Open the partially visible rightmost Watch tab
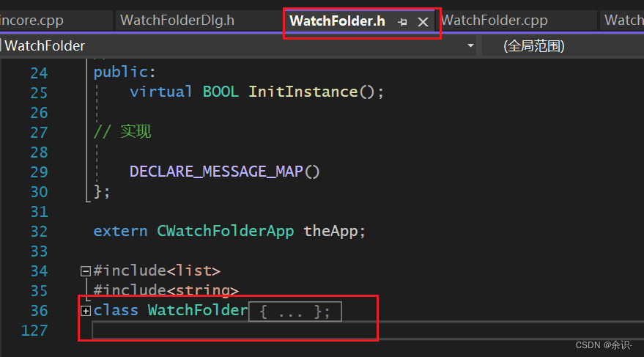 click(622, 20)
